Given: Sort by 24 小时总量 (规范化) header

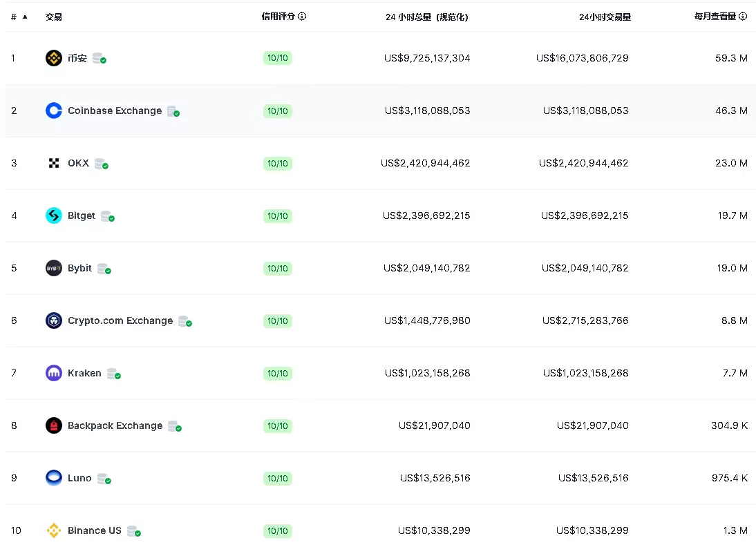Looking at the screenshot, I should coord(426,17).
